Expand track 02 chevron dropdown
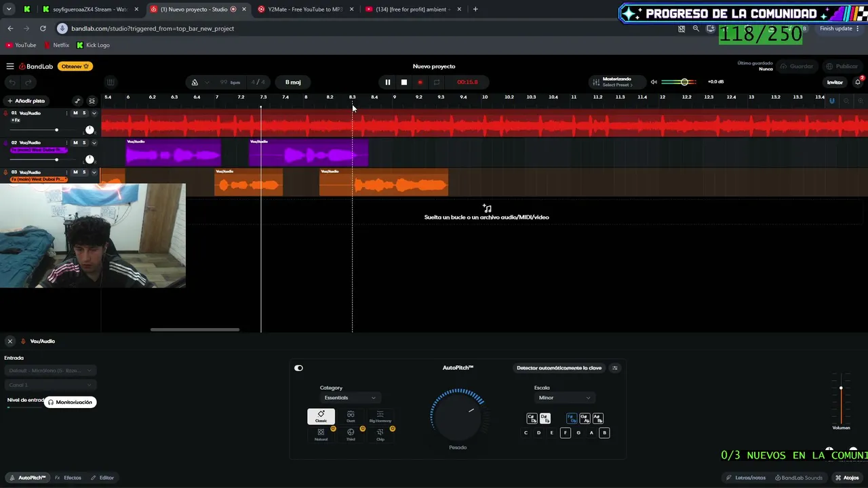Viewport: 868px width, 488px height. 94,143
